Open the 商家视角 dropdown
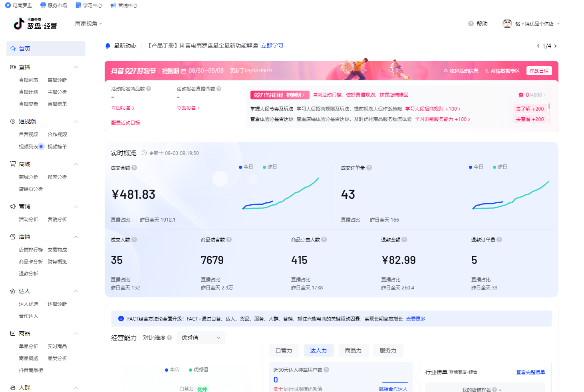 tap(89, 24)
